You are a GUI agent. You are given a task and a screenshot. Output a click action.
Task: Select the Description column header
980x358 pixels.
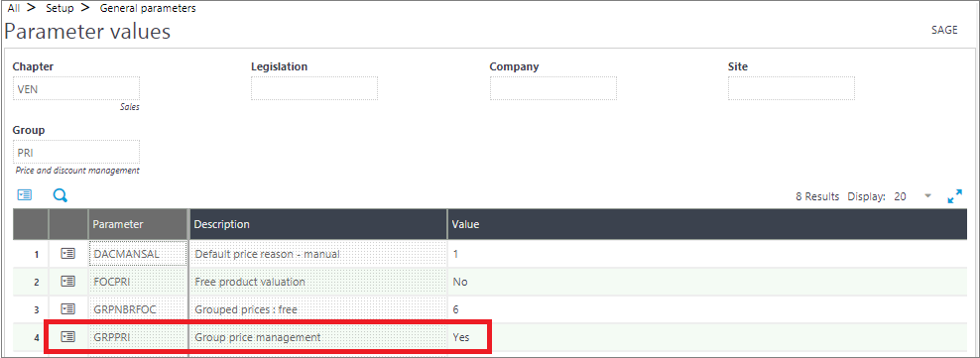pyautogui.click(x=317, y=224)
